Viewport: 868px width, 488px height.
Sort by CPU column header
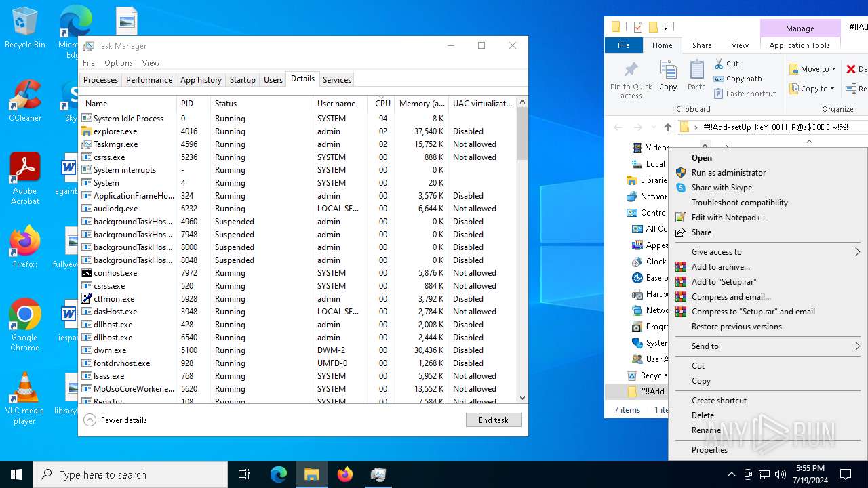(382, 104)
